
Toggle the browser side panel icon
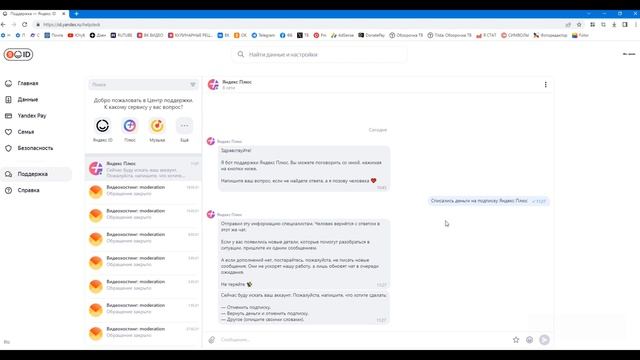(x=624, y=24)
